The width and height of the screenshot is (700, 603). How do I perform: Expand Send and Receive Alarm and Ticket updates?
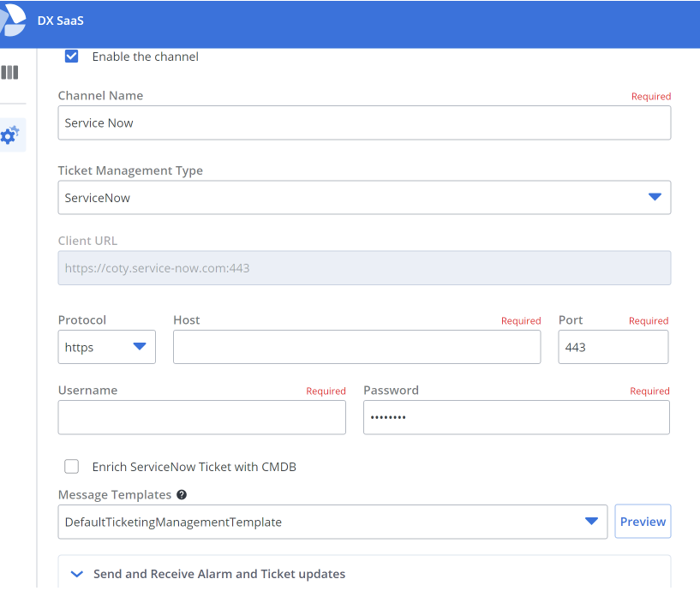click(218, 574)
